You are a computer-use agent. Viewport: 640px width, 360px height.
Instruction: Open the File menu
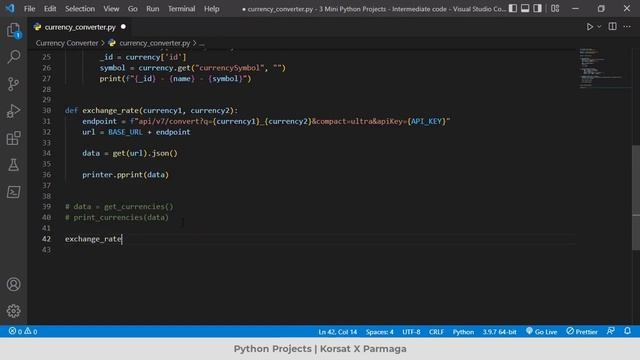tap(29, 9)
